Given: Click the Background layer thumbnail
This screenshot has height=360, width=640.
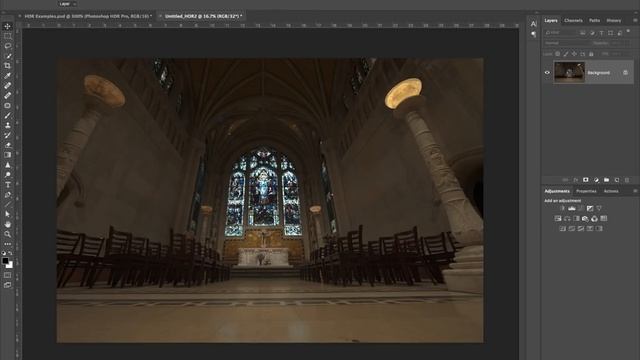Looking at the screenshot, I should 569,72.
